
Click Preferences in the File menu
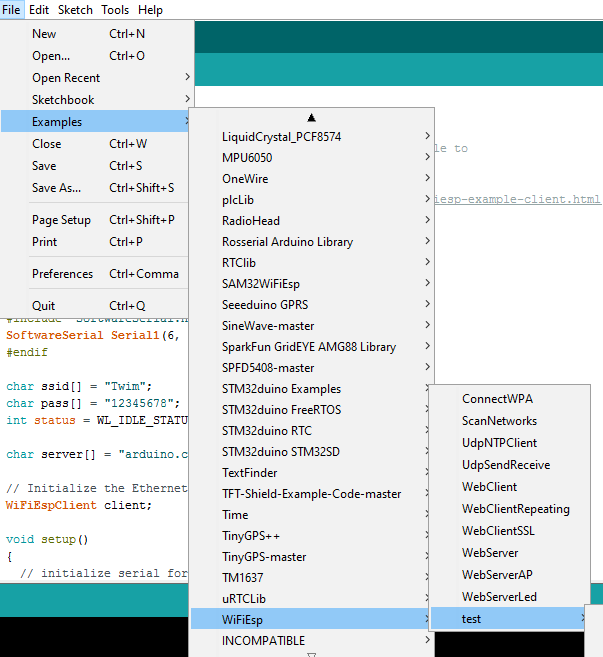[x=62, y=274]
